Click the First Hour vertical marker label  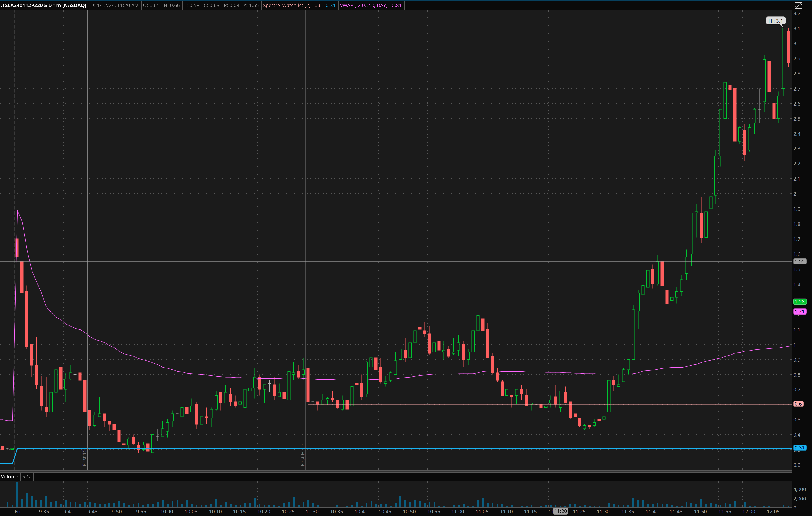point(302,455)
